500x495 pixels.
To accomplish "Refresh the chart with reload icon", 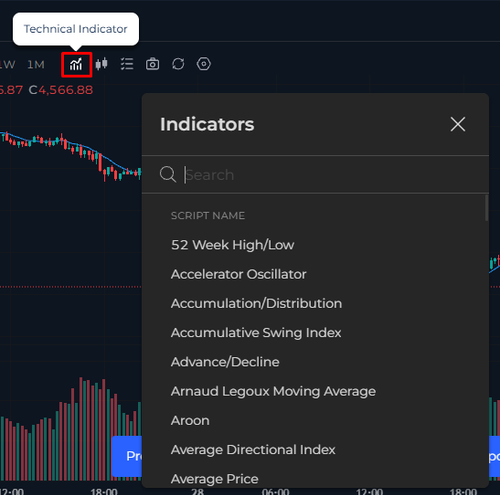I will [178, 64].
